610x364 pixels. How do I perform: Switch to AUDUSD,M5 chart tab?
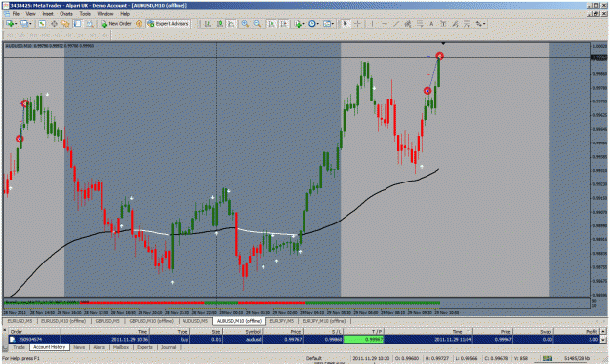click(195, 321)
